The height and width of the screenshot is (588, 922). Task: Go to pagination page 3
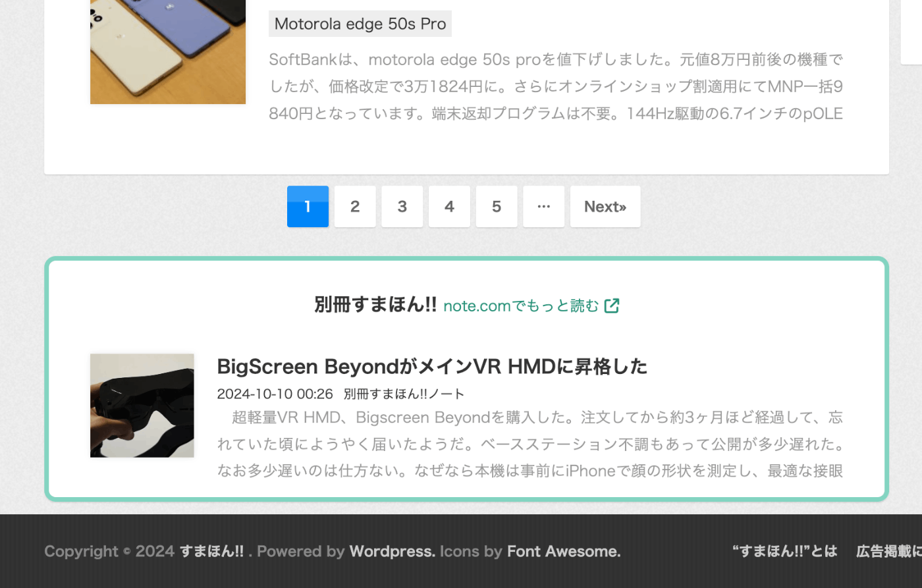pos(402,207)
